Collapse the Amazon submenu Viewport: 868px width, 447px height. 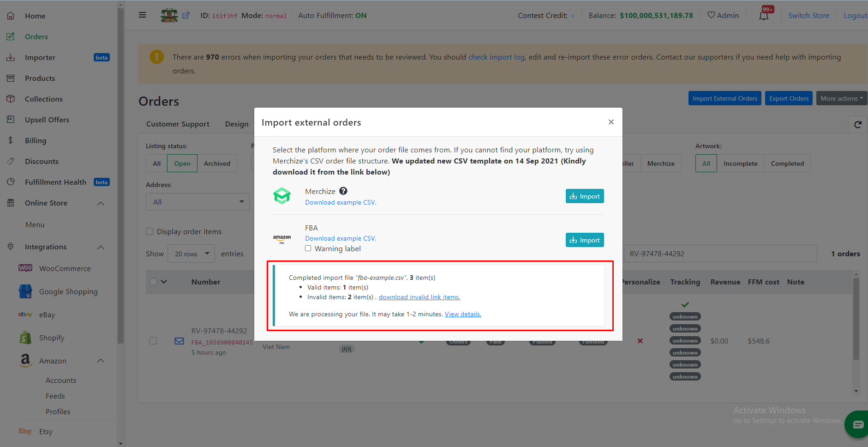(101, 361)
